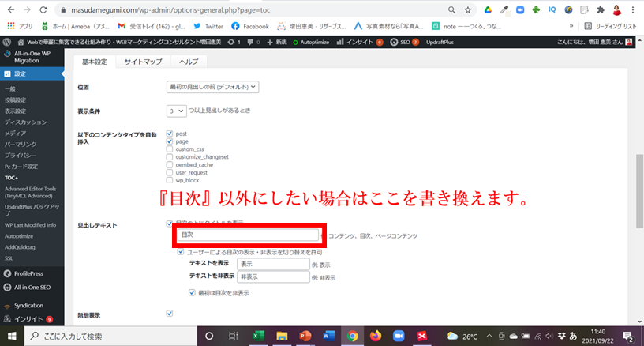Toggle the 階層表示 checkbox
644x346 pixels.
(169, 313)
